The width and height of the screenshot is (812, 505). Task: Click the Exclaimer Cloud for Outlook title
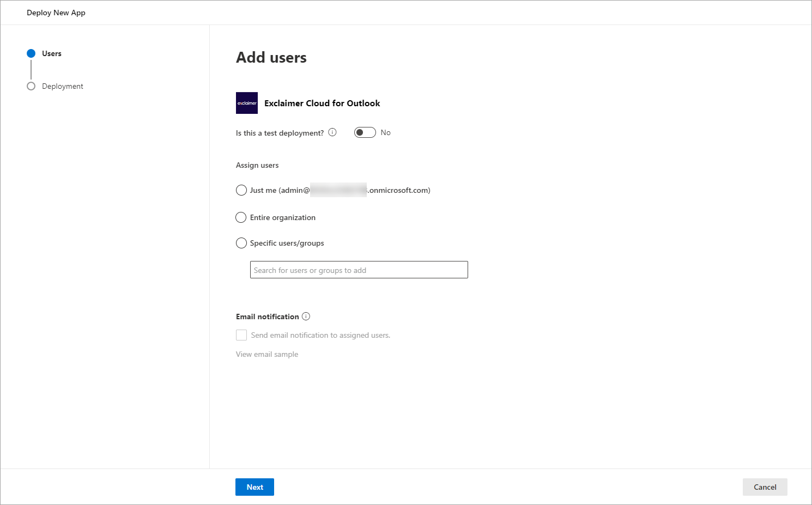tap(322, 103)
